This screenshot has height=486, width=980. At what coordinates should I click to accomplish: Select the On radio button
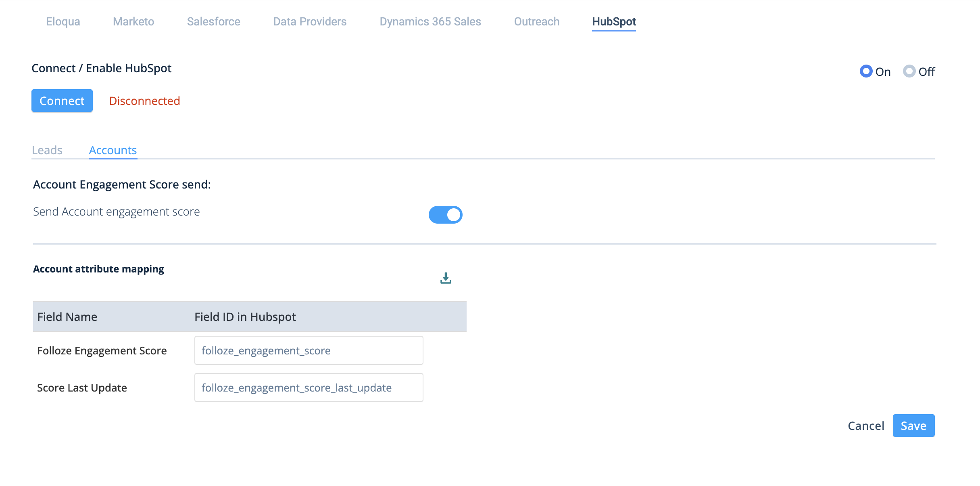click(865, 71)
